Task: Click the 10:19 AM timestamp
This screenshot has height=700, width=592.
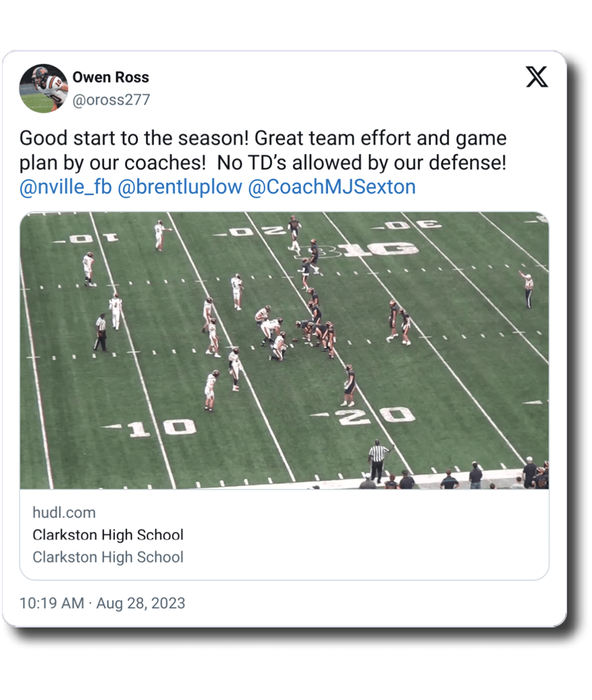Action: click(x=52, y=603)
